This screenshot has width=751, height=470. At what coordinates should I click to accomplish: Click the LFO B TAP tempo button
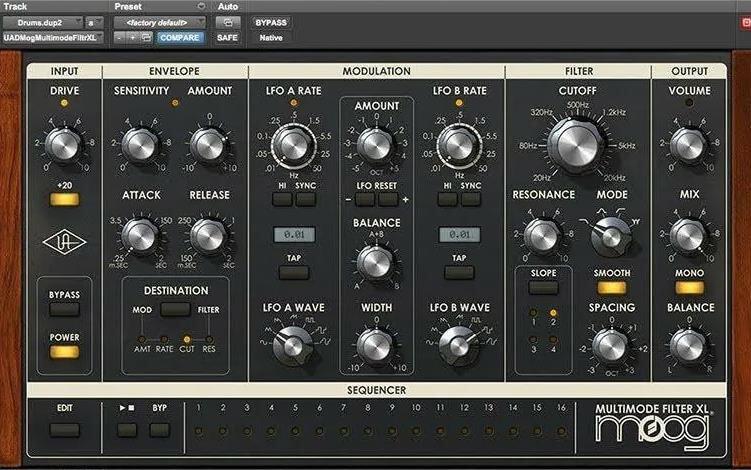[459, 273]
